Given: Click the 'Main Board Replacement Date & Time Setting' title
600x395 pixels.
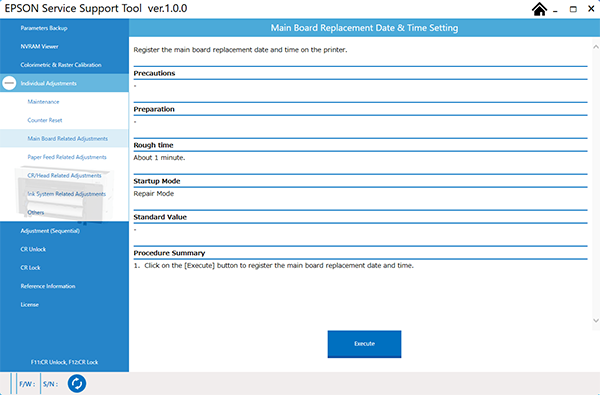Looking at the screenshot, I should click(364, 28).
